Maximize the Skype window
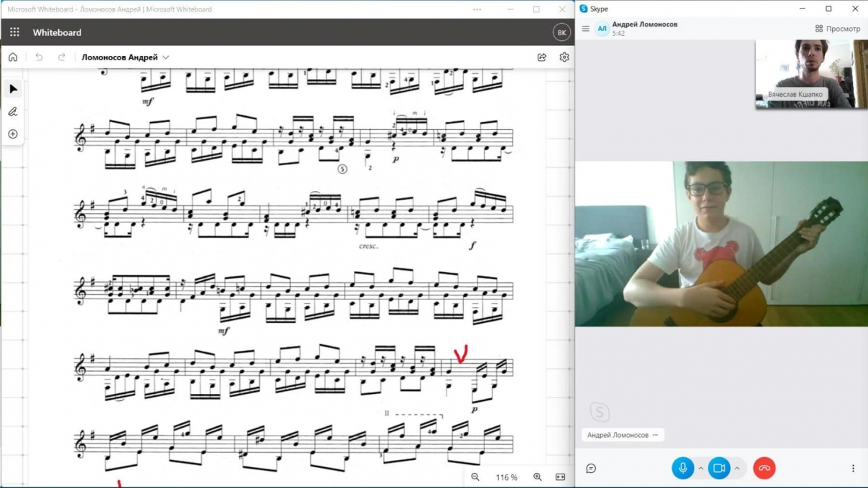The width and height of the screenshot is (868, 488). (x=829, y=9)
